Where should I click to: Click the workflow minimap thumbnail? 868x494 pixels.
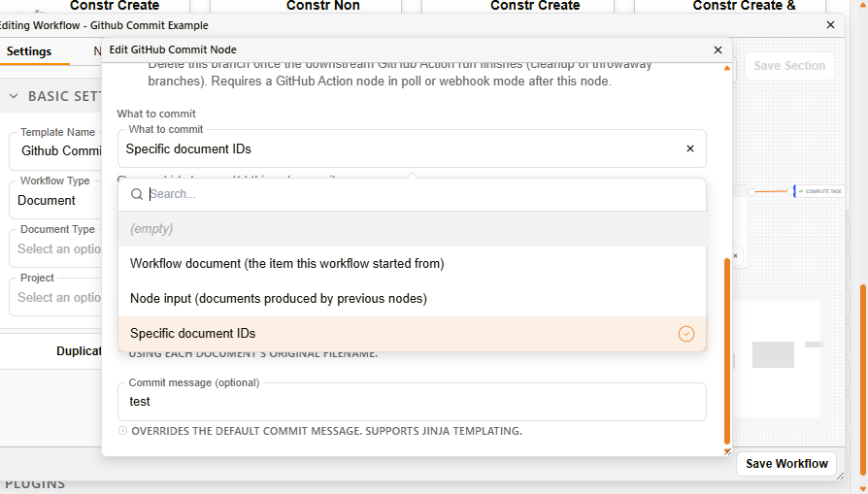point(778,358)
